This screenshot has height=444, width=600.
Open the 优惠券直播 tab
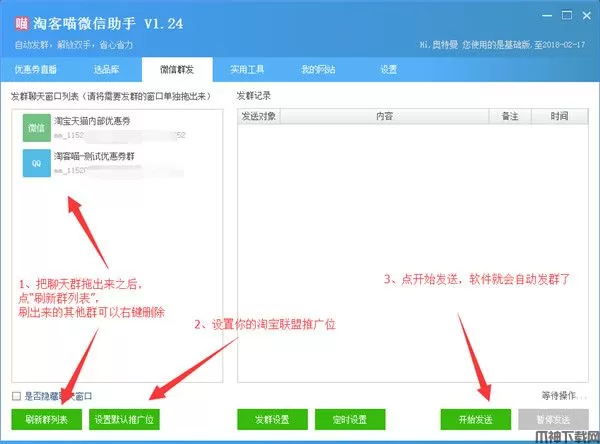point(36,70)
